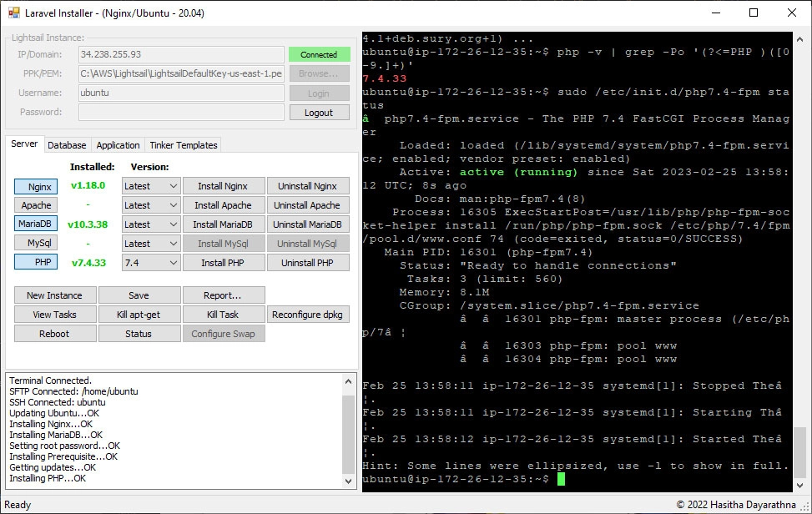
Task: Toggle the Nginx server selection button
Action: point(36,186)
